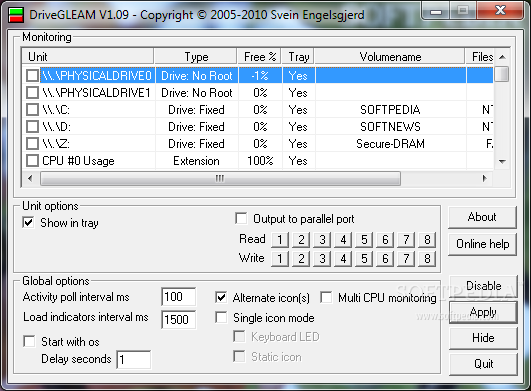Click the Extension type cell

pyautogui.click(x=196, y=160)
